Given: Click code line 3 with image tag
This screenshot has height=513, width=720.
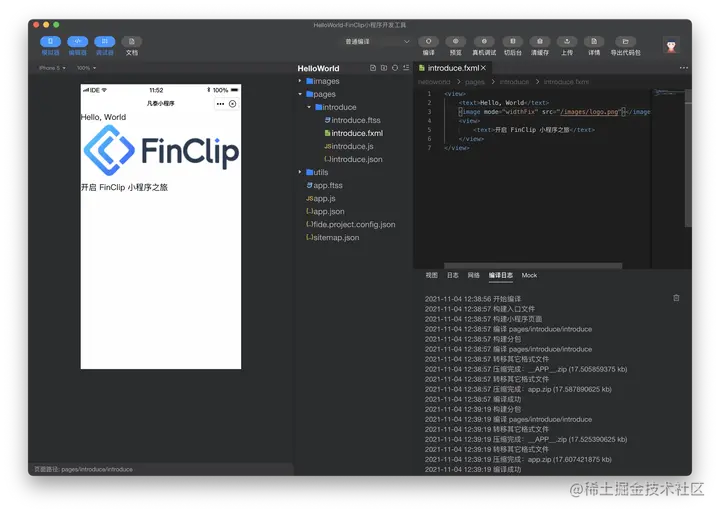Looking at the screenshot, I should point(553,112).
